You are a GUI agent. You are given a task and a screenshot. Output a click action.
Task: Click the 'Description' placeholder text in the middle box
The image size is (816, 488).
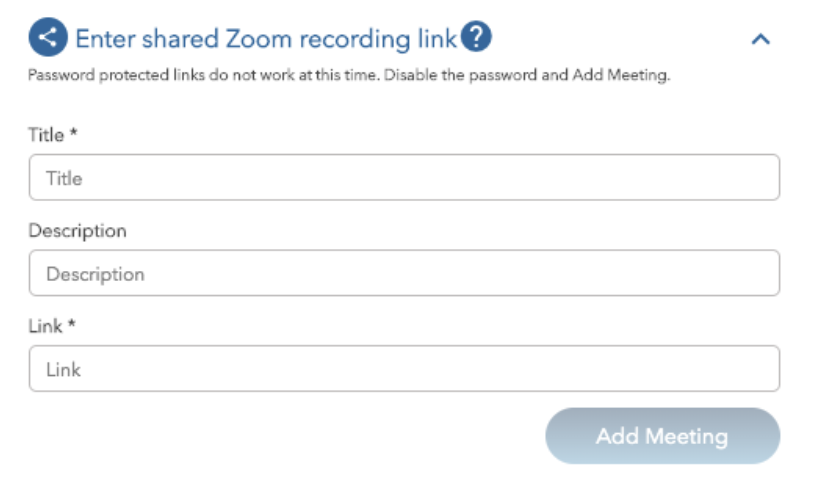95,274
